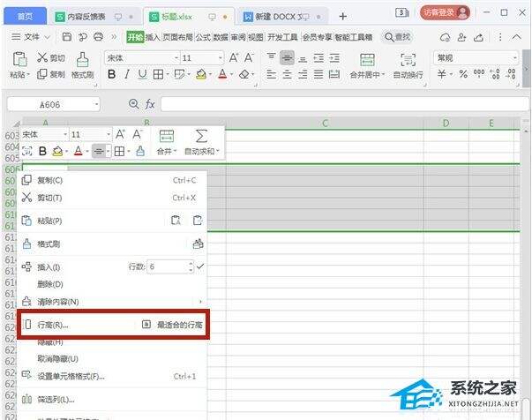
Task: Center text horizontally in ribbon
Action: point(287,74)
